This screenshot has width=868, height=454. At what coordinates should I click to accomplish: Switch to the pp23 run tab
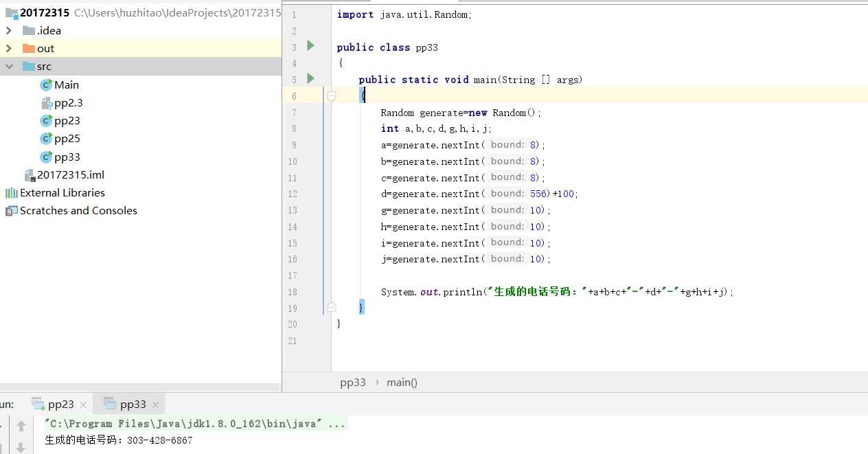tap(61, 405)
